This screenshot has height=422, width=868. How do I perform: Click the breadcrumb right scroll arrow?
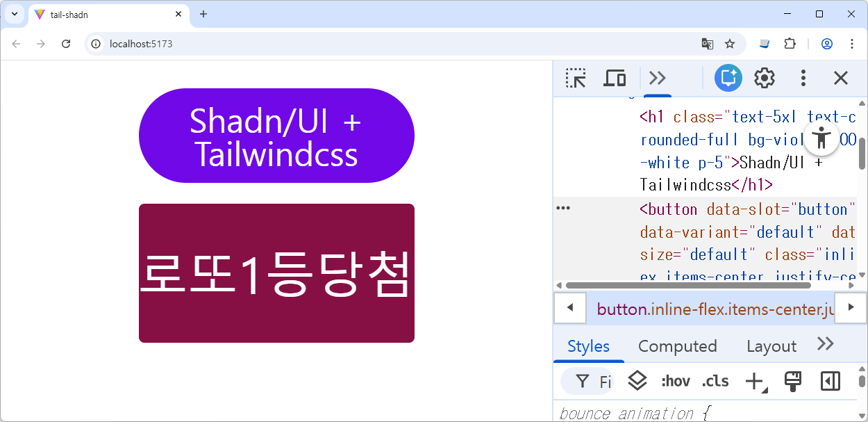(851, 307)
